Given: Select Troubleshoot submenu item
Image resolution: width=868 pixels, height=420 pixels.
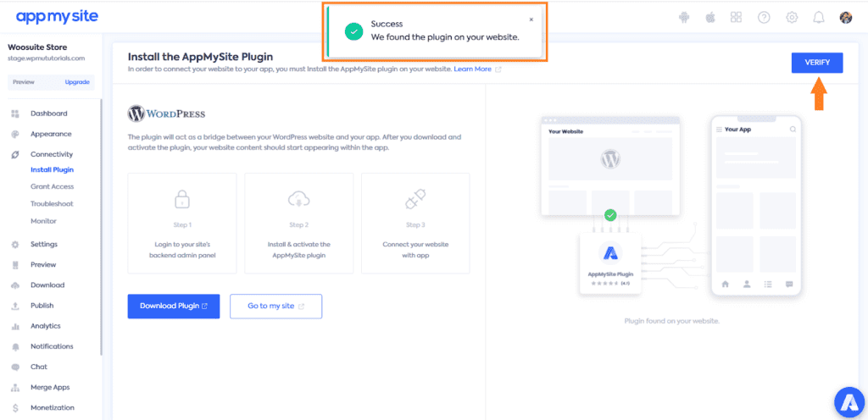Looking at the screenshot, I should coord(52,204).
